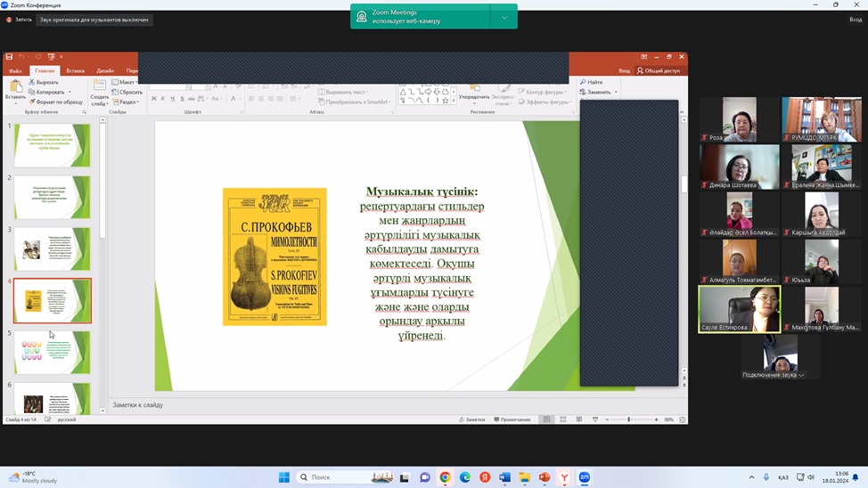The height and width of the screenshot is (488, 868).
Task: Fit slide to window icon in status bar
Action: [683, 419]
